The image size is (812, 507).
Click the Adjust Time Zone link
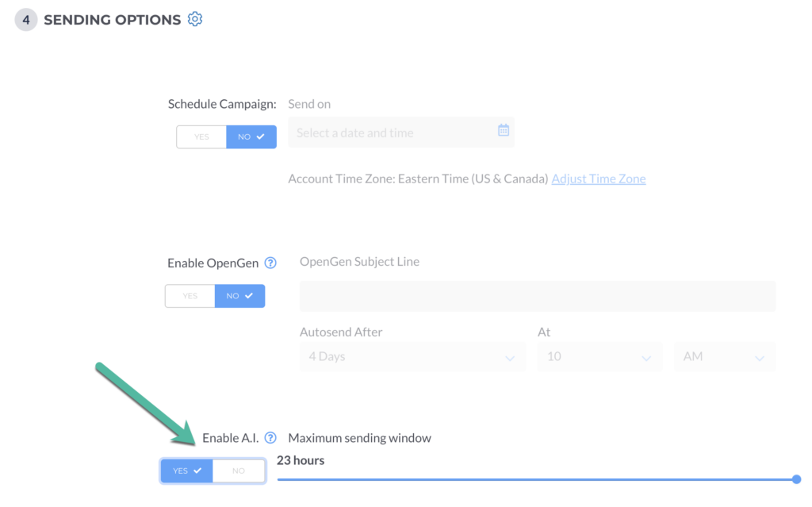pos(599,179)
